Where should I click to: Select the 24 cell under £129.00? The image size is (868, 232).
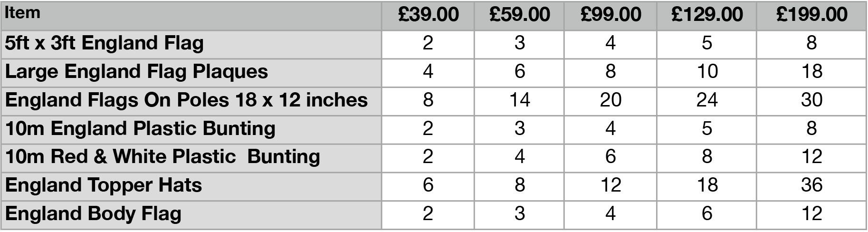(706, 101)
